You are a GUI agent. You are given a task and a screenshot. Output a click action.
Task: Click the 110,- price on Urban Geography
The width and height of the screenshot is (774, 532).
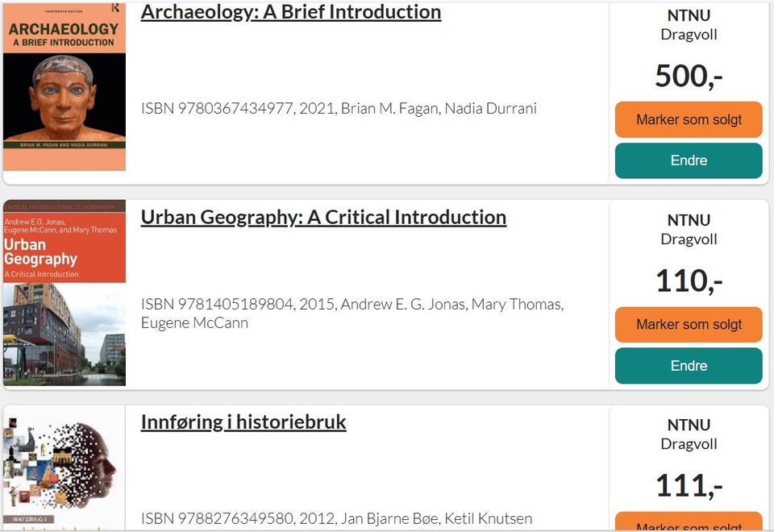pyautogui.click(x=689, y=281)
